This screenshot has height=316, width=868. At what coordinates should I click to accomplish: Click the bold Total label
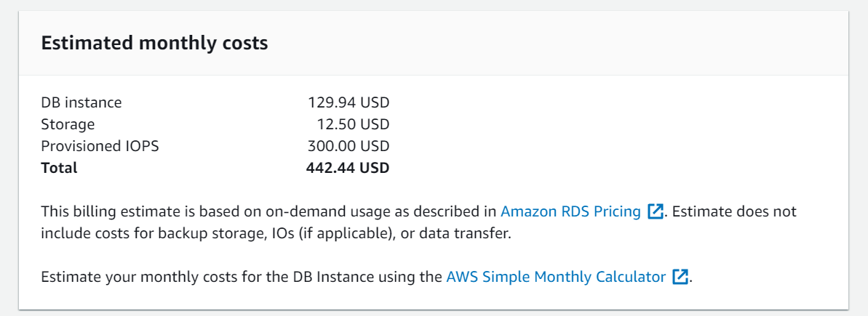click(x=59, y=168)
